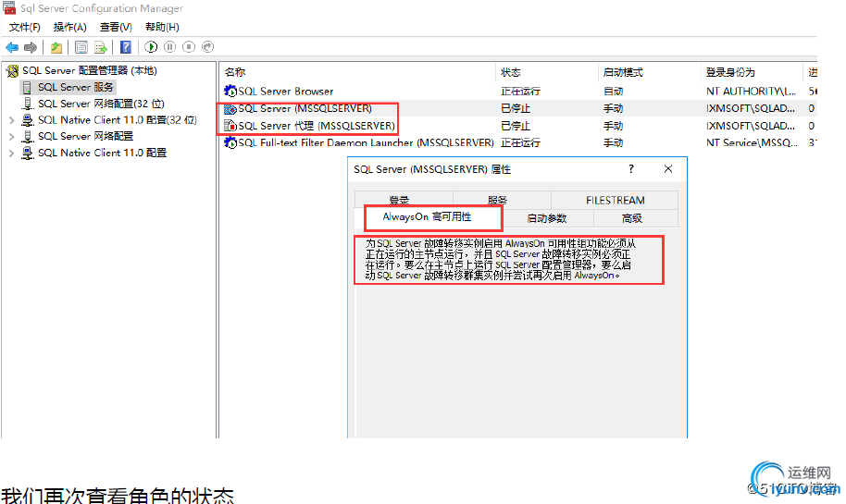Select the SQL Server Browser row name
Viewport: 846px width, 504px height.
pyautogui.click(x=286, y=92)
